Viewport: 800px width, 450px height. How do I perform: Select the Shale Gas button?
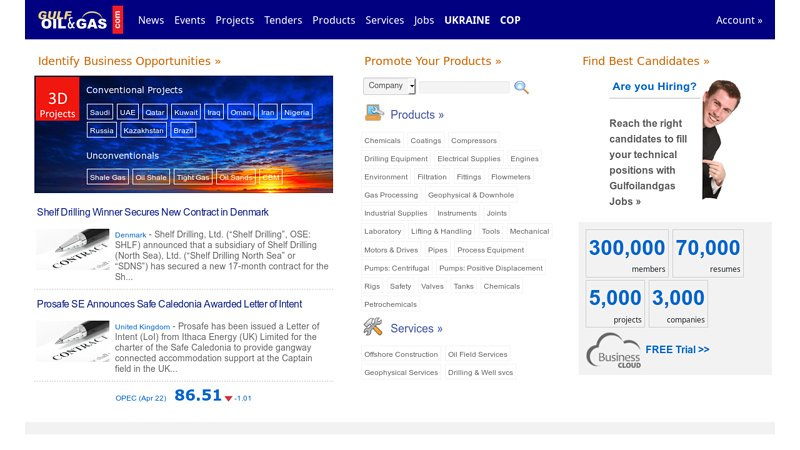pos(108,177)
